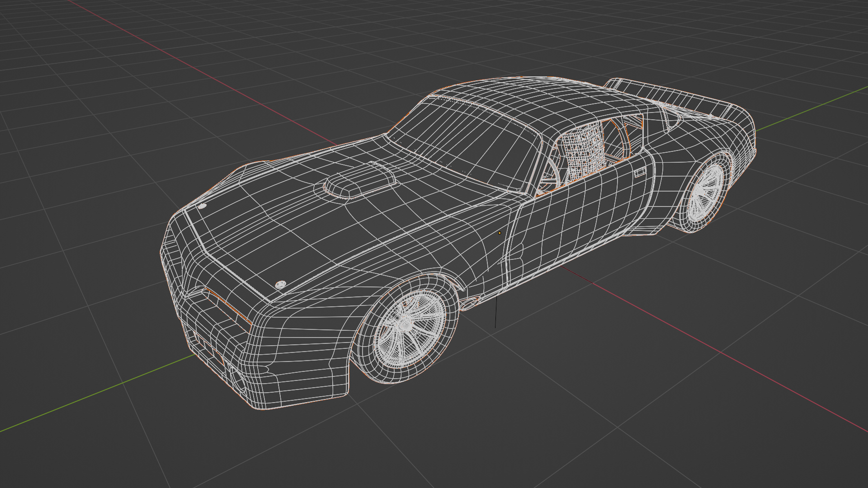Viewport: 868px width, 488px height.
Task: Click the round fog light on the front bumper
Action: pyautogui.click(x=237, y=380)
